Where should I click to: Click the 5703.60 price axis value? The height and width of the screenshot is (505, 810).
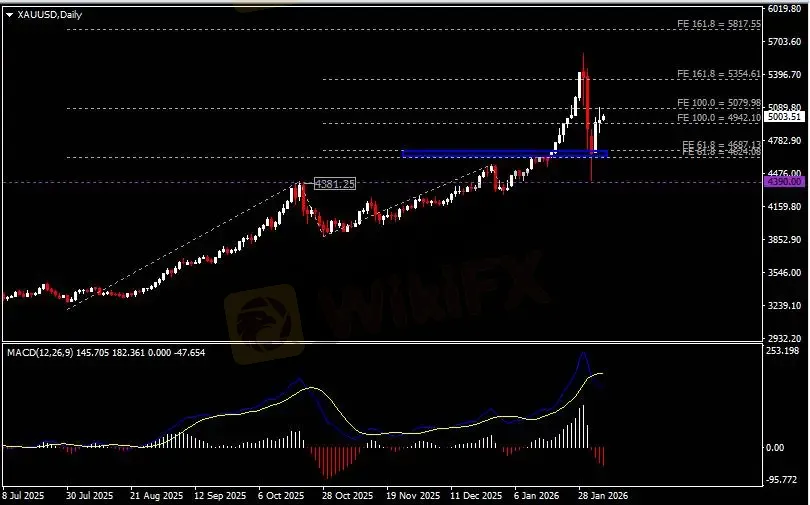click(784, 42)
